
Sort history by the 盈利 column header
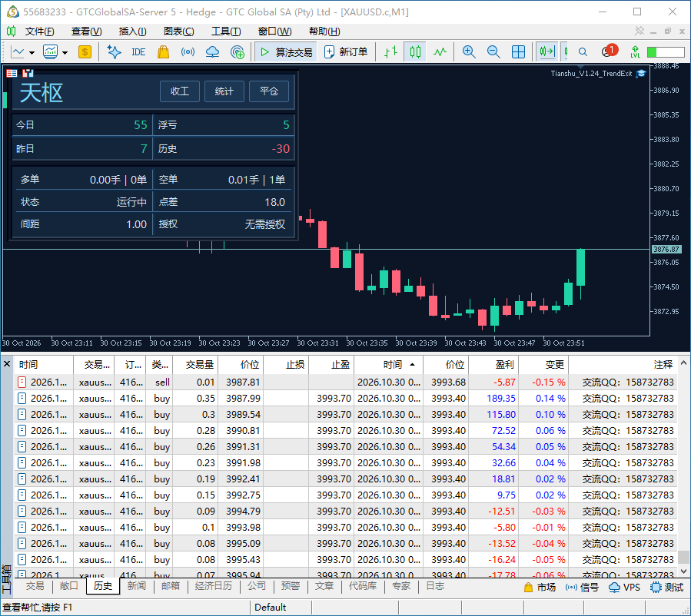(493, 365)
